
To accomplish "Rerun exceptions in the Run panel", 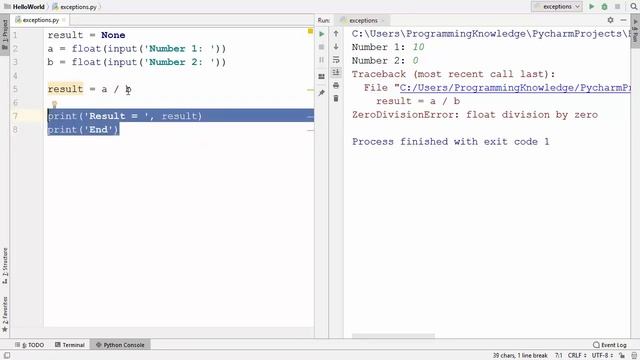I will point(322,34).
